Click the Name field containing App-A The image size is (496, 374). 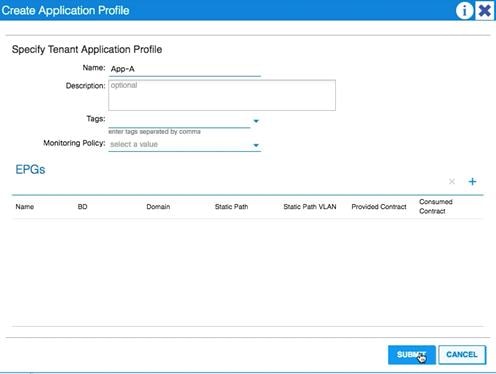pyautogui.click(x=184, y=69)
